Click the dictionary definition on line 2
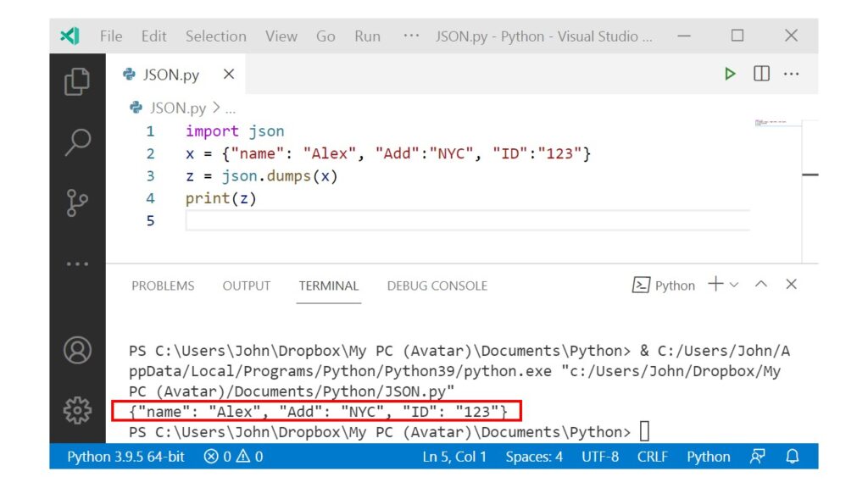Screen dimensions: 868x488 (x=388, y=154)
